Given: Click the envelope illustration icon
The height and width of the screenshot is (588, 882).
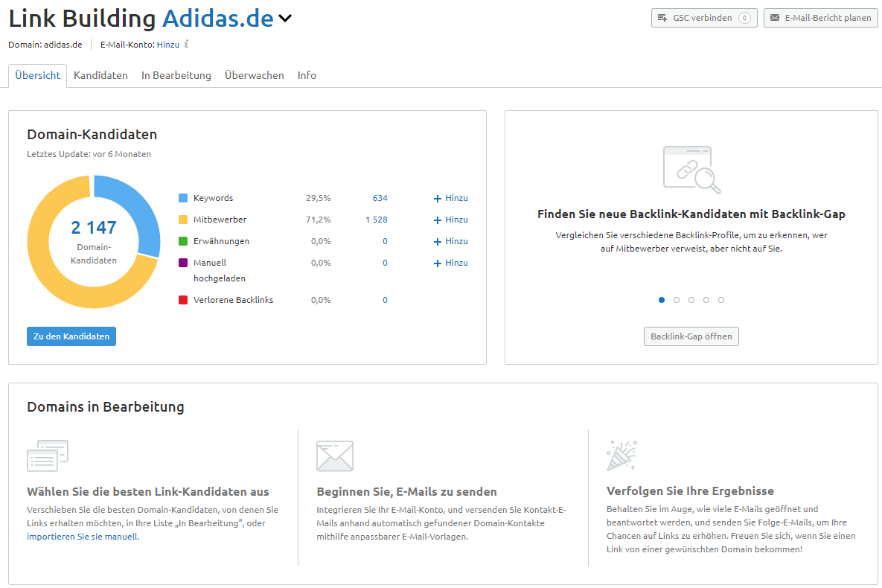Looking at the screenshot, I should [335, 456].
